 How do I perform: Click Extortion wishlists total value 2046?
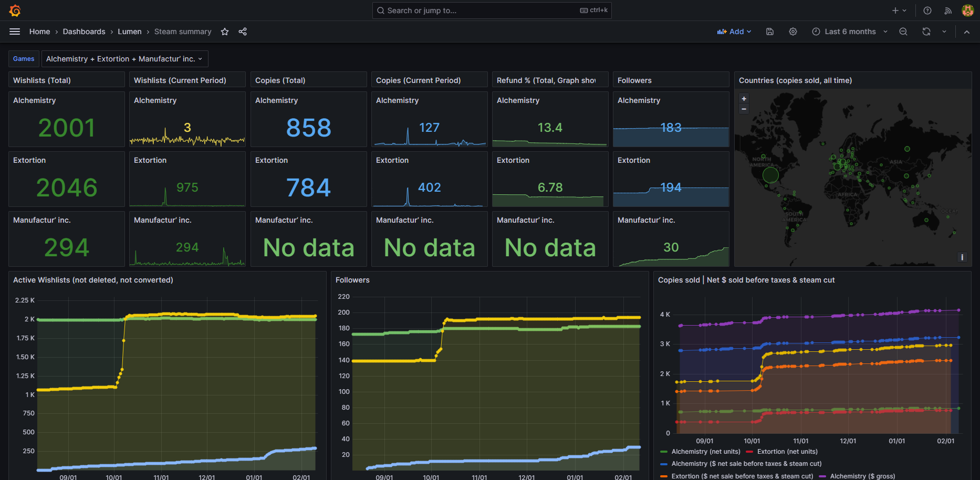[67, 187]
